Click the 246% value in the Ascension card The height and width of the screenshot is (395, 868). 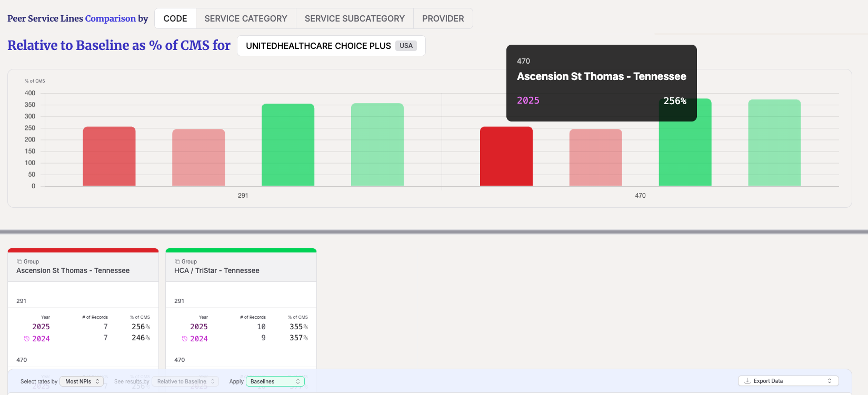(141, 338)
